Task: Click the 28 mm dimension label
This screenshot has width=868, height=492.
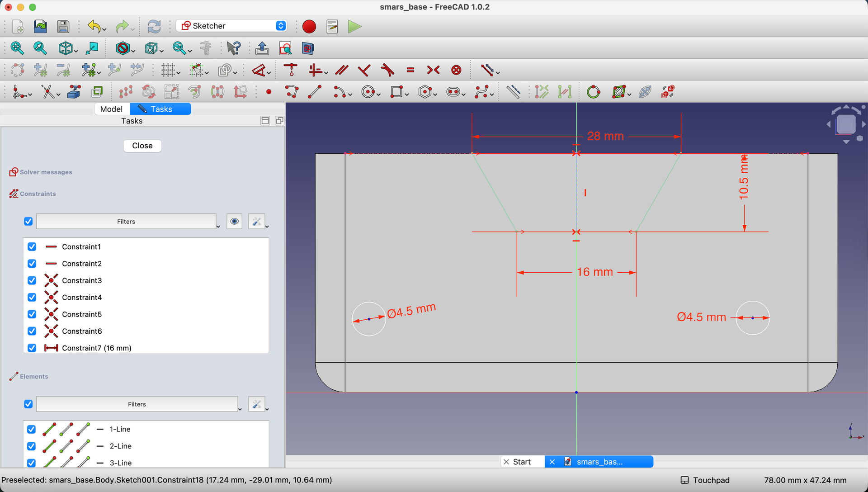Action: pyautogui.click(x=605, y=136)
